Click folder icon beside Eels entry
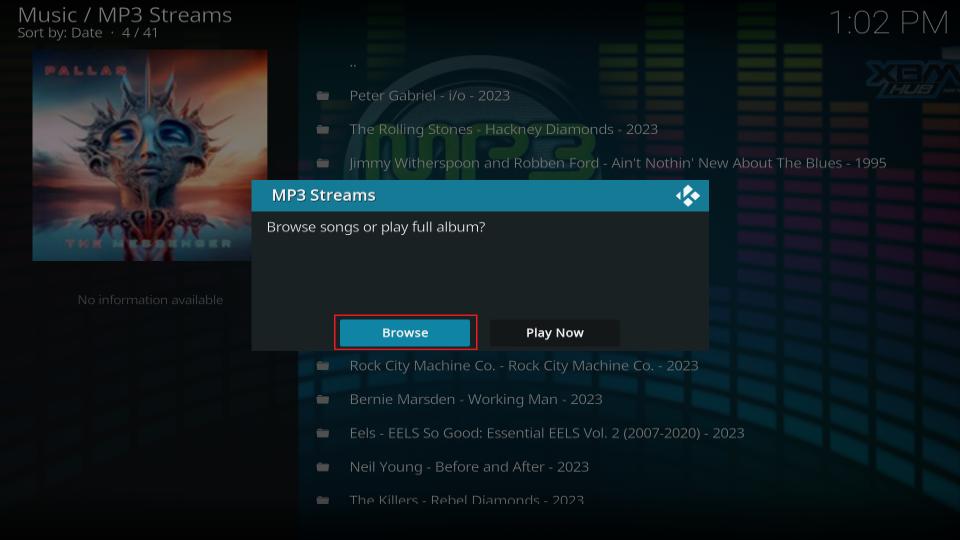 click(x=323, y=433)
